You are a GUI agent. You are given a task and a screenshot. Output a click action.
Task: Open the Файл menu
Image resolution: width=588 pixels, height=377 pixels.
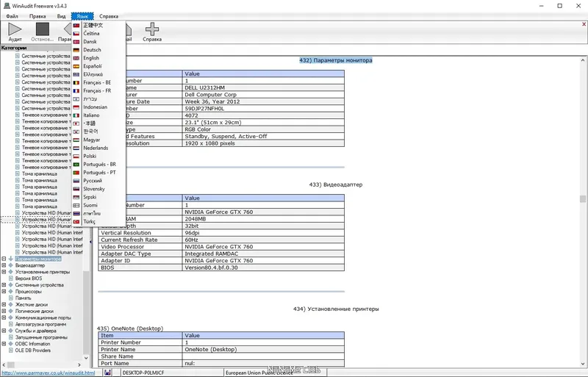(x=12, y=16)
